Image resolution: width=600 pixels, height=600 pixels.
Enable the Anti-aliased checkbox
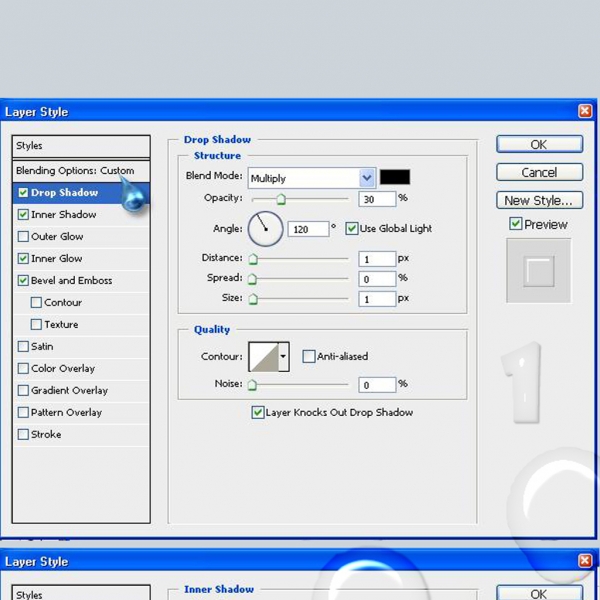coord(308,356)
